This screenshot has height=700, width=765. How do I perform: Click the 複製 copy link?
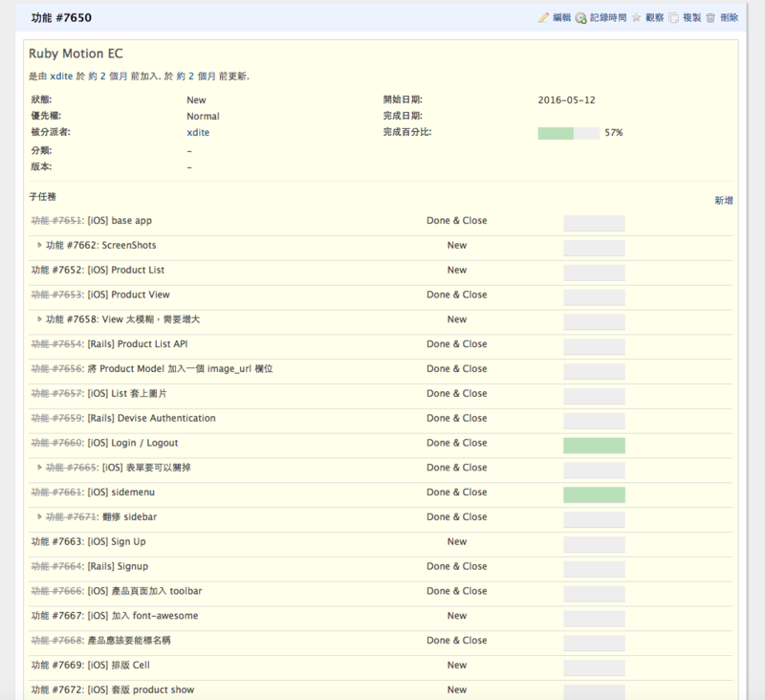[691, 18]
